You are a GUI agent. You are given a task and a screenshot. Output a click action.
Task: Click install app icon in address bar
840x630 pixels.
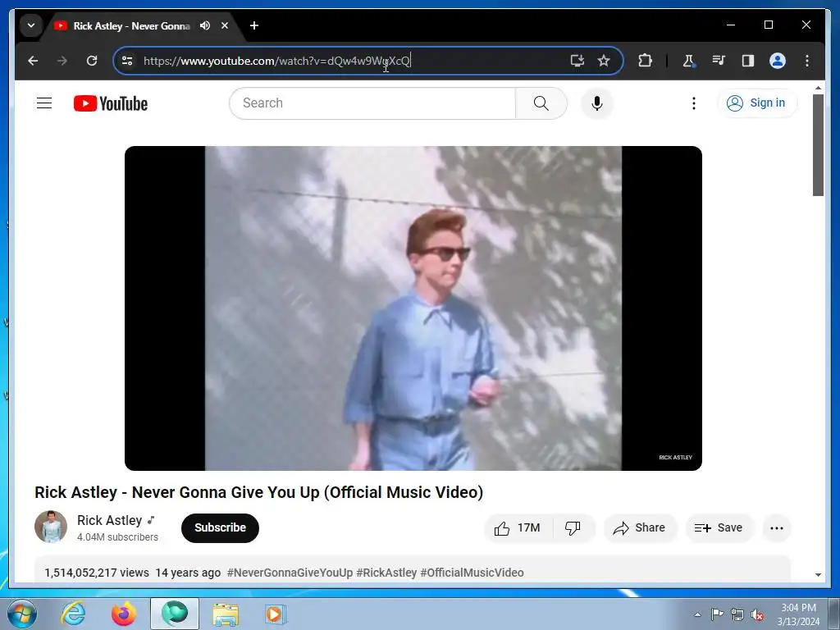tap(577, 61)
